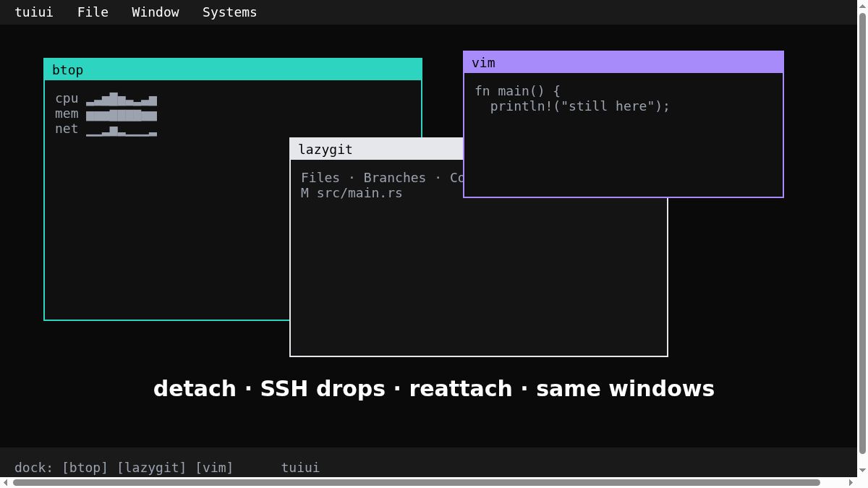Click the [lazygit] dock entry
The width and height of the screenshot is (868, 488).
click(152, 468)
